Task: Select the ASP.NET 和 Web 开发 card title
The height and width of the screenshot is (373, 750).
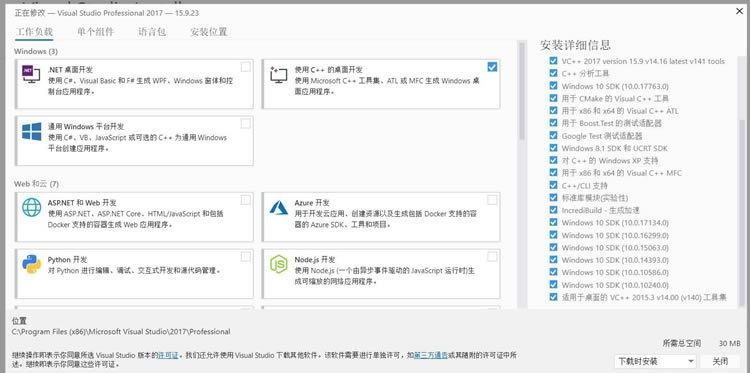Action: tap(82, 203)
